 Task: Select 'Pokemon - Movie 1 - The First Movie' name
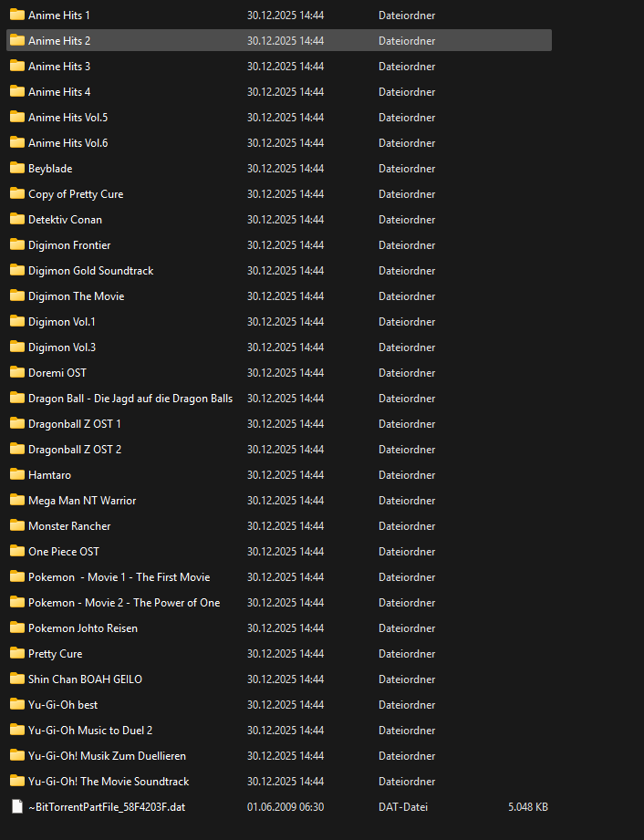pyautogui.click(x=119, y=577)
